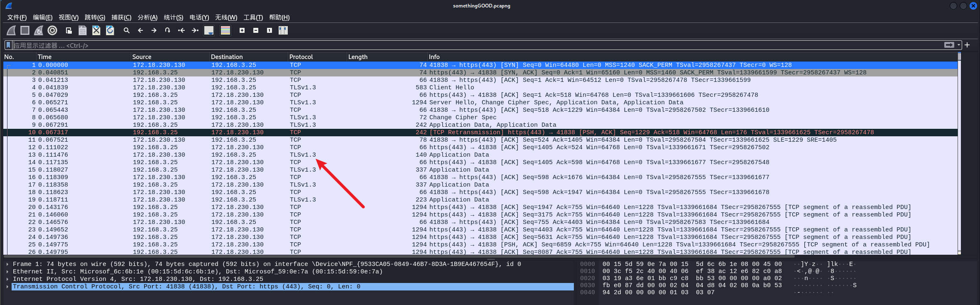Apply the display filter arrow button

[949, 45]
